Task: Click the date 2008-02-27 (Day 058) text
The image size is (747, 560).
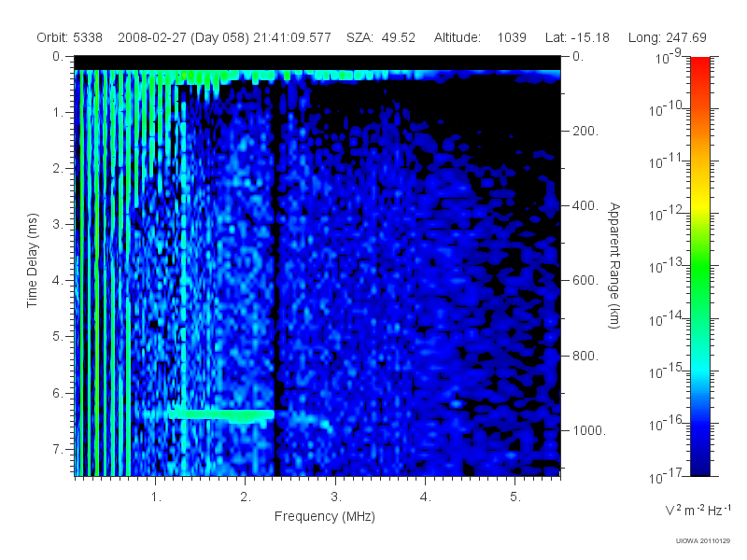Action: click(x=183, y=37)
